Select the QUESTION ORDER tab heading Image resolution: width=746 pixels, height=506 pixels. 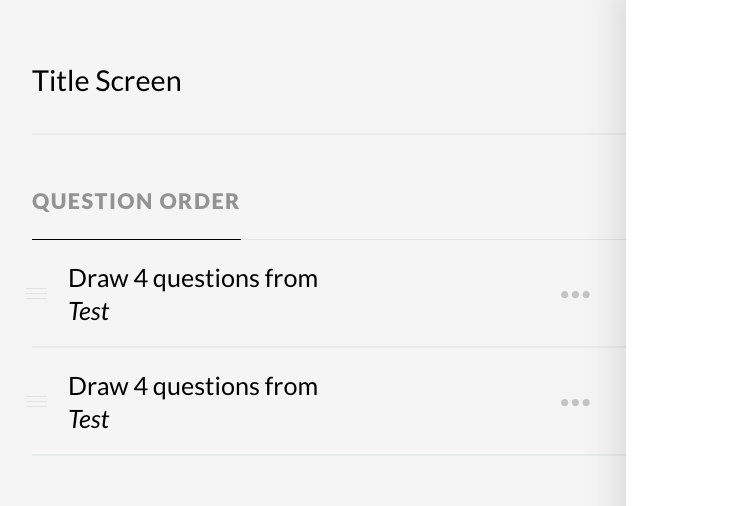[136, 202]
